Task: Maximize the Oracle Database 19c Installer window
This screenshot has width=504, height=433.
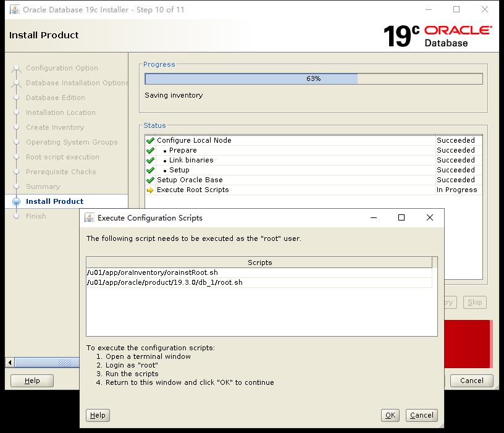Action: click(x=456, y=10)
